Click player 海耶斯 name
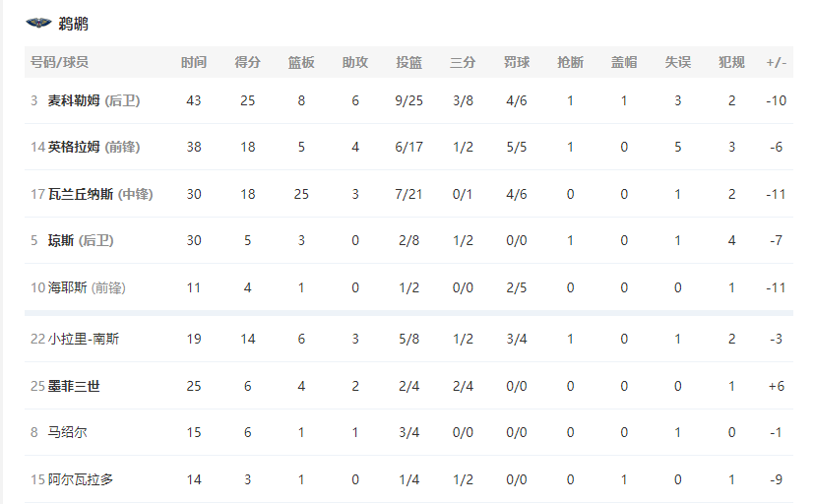 click(x=68, y=287)
